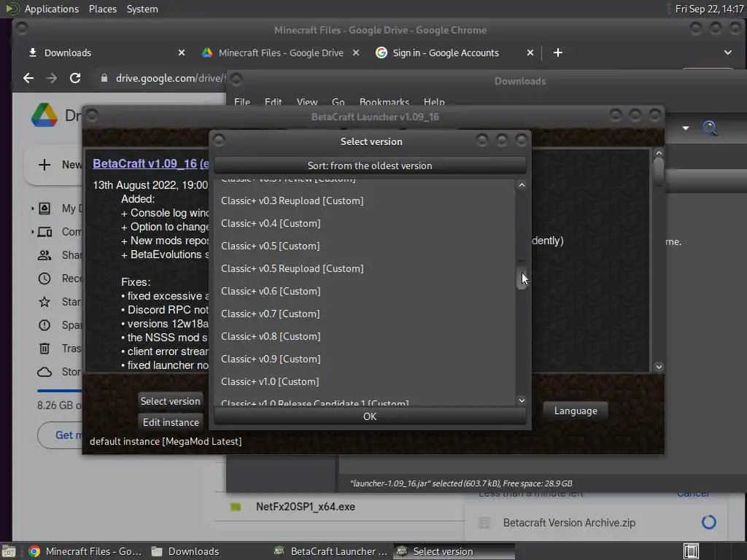Screen dimensions: 747x560
Task: Select Classic+ v0.5 [Custom] version
Action: (365, 246)
